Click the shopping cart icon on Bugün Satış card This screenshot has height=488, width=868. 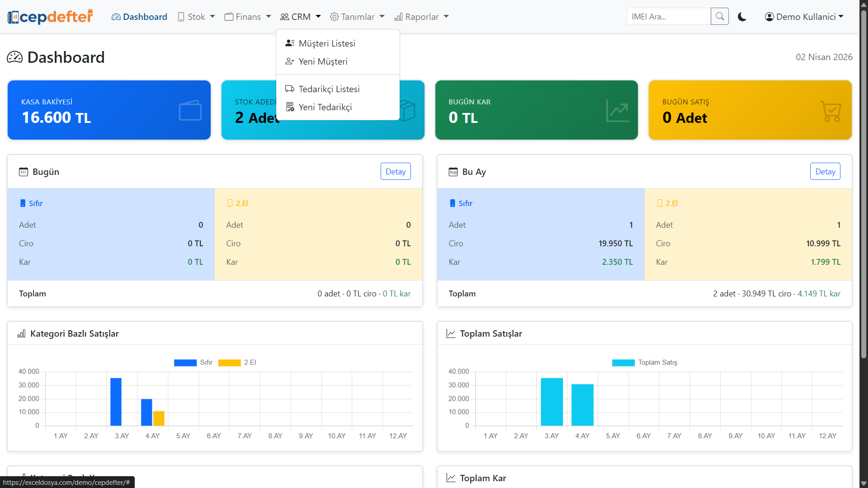(830, 111)
